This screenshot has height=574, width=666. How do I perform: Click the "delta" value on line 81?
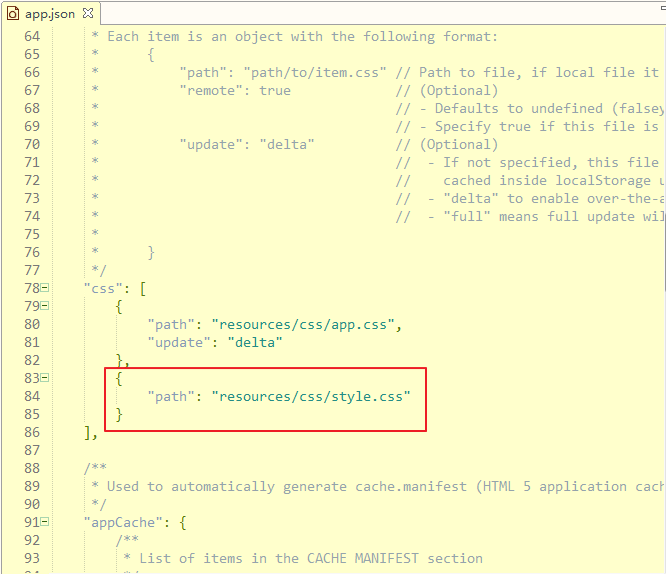(255, 342)
